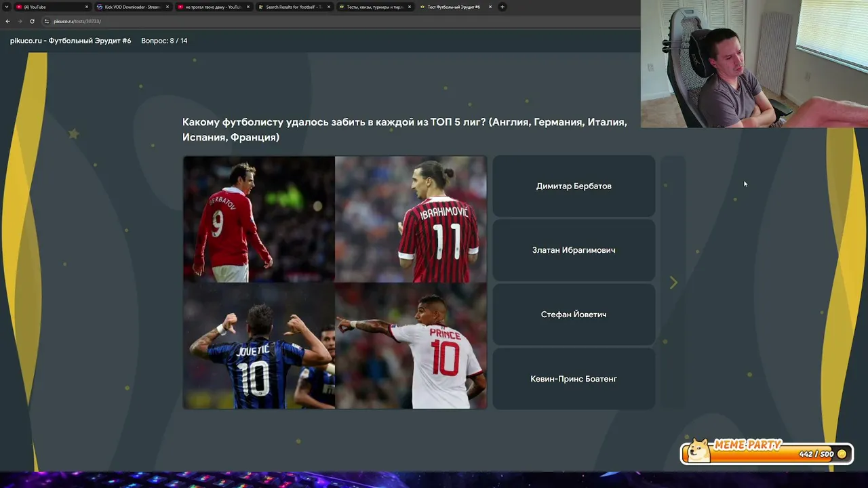The width and height of the screenshot is (868, 488).
Task: Click the Berbatov number 9 photo
Action: click(259, 219)
